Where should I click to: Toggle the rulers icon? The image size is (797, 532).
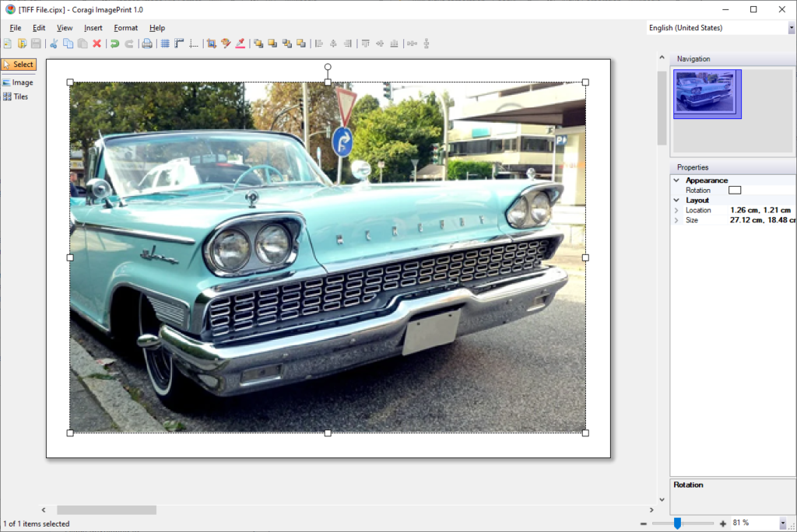pyautogui.click(x=179, y=44)
